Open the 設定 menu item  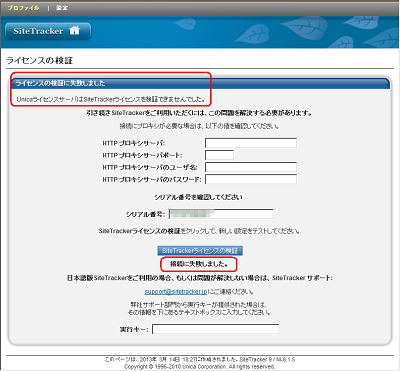click(62, 8)
